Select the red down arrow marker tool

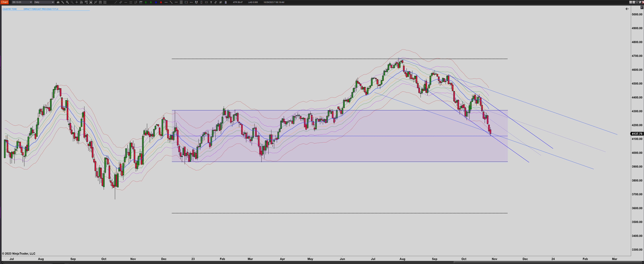point(161,2)
